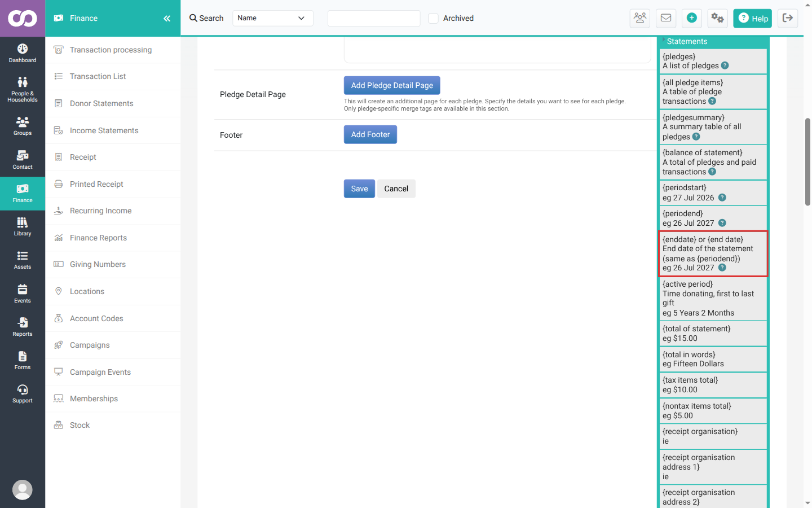812x508 pixels.
Task: Open Donor Statements menu item
Action: 113,103
